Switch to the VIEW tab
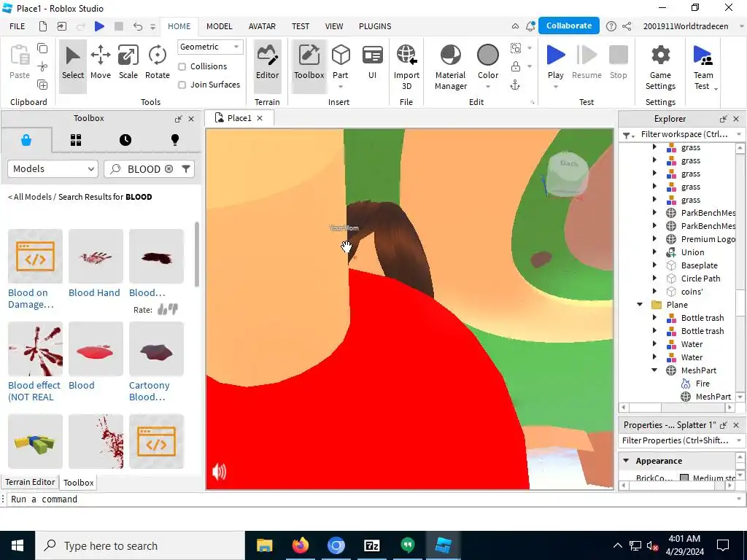This screenshot has height=560, width=747. [x=334, y=26]
